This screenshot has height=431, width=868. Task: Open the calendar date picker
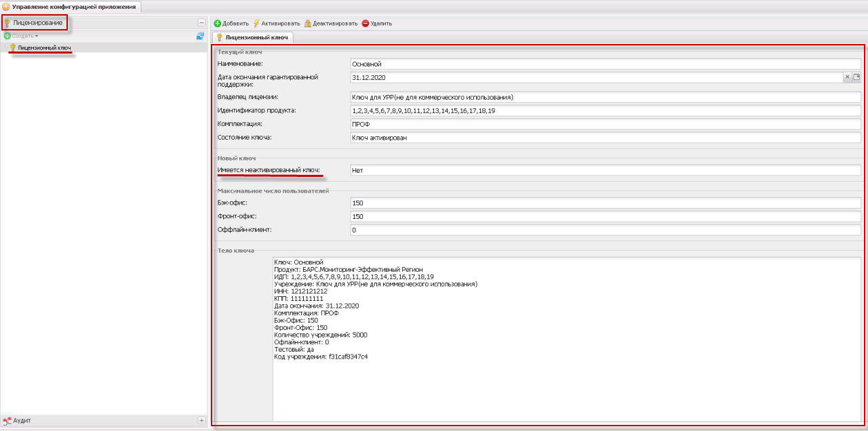(856, 77)
